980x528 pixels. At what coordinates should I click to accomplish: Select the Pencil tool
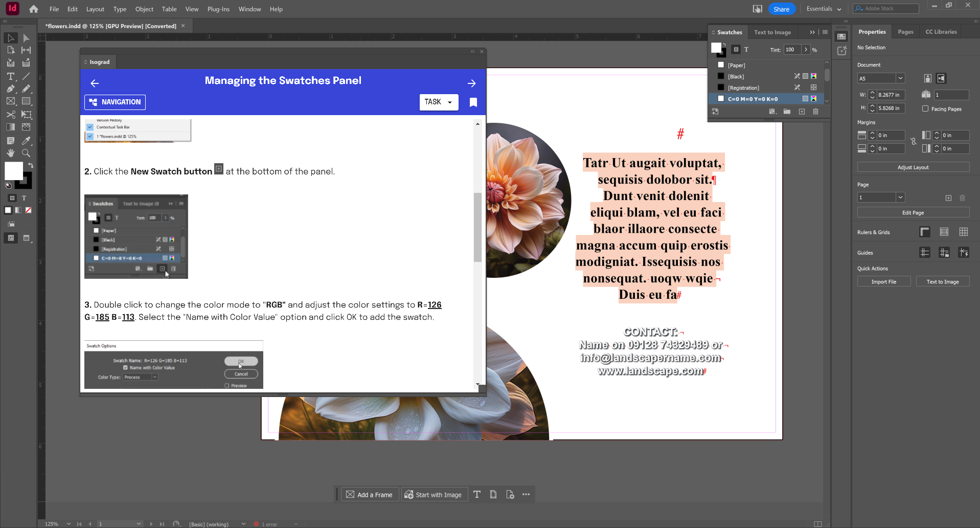26,89
